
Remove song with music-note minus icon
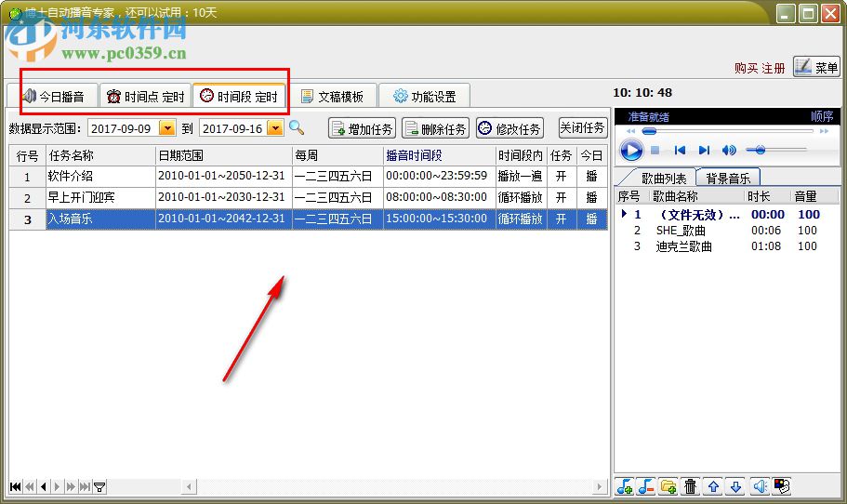[x=645, y=486]
